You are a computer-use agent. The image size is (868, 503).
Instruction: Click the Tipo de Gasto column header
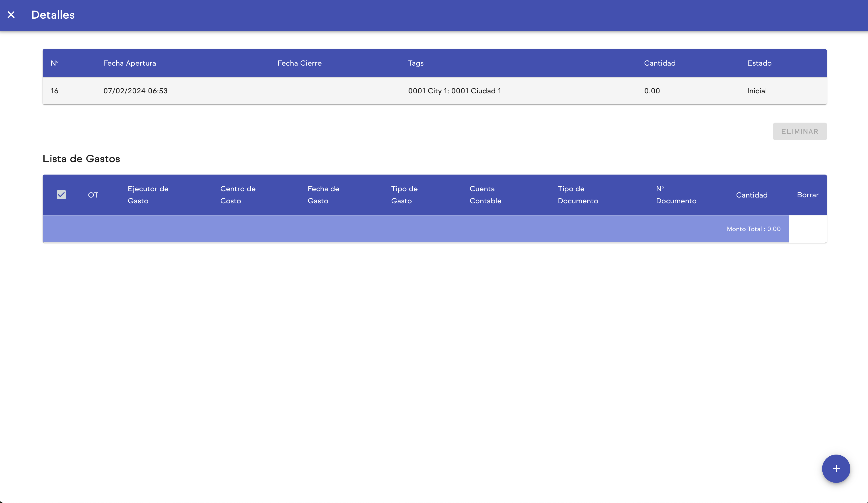click(404, 195)
